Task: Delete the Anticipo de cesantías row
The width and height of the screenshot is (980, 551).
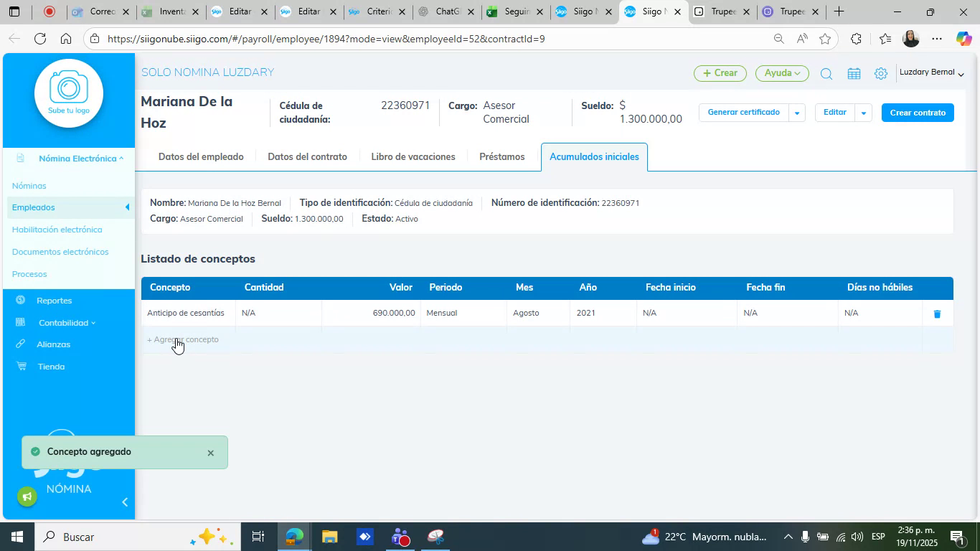Action: 936,314
